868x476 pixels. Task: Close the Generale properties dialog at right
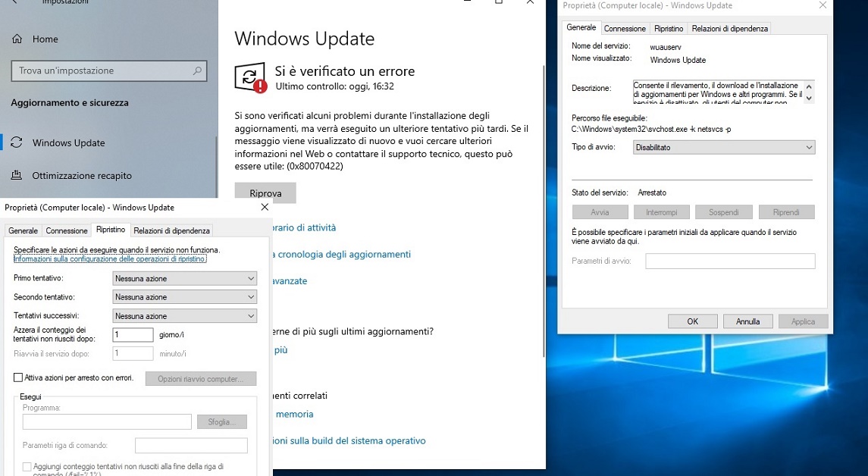click(823, 5)
